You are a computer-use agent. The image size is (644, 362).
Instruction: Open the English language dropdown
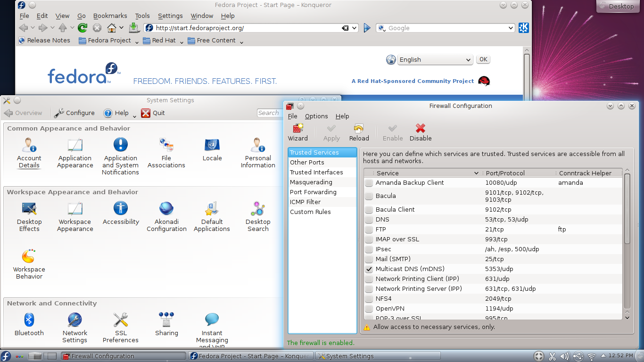[x=435, y=60]
